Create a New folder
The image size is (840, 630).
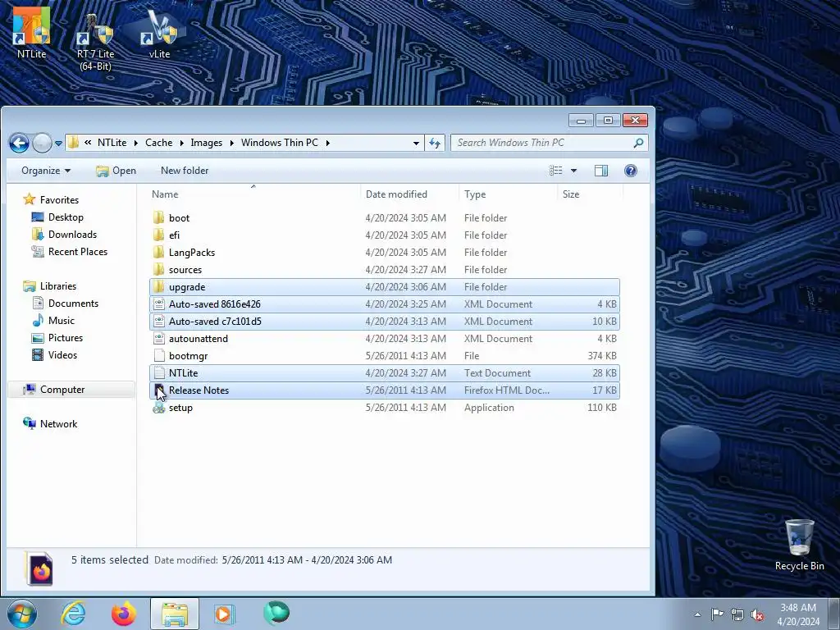tap(185, 171)
